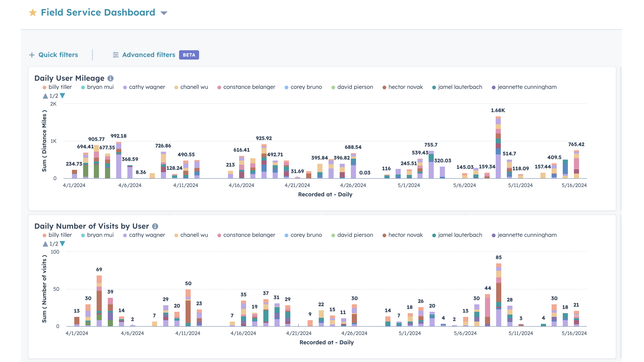
Task: Click the chanell wu color swatch in visits legend
Action: coord(176,235)
